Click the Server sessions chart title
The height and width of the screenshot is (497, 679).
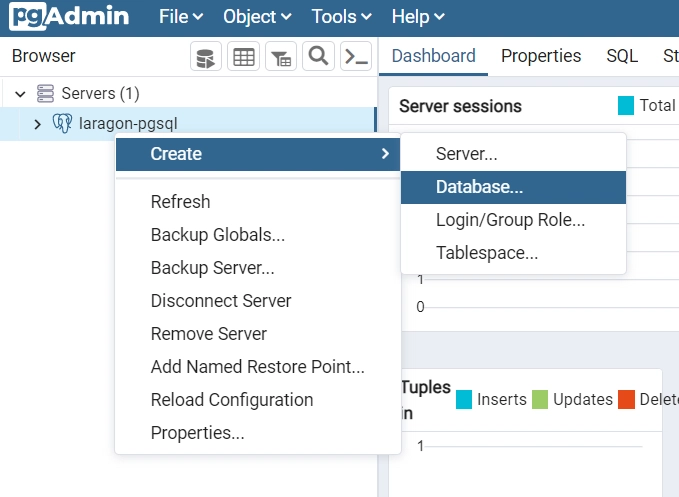point(460,106)
